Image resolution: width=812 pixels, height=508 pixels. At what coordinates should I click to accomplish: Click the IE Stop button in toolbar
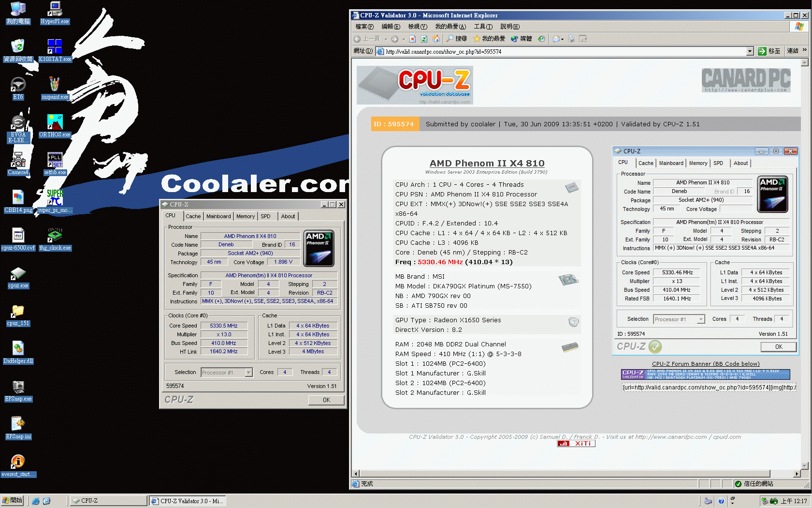point(412,39)
